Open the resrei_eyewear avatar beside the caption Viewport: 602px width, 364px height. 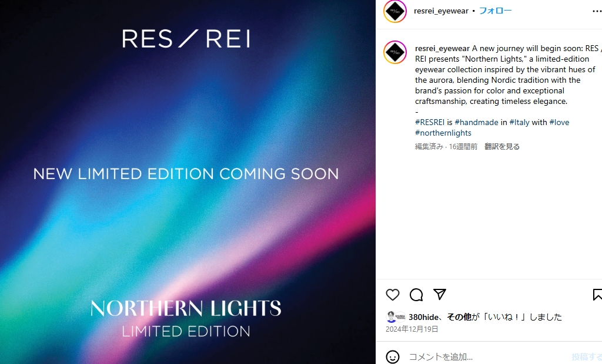395,52
